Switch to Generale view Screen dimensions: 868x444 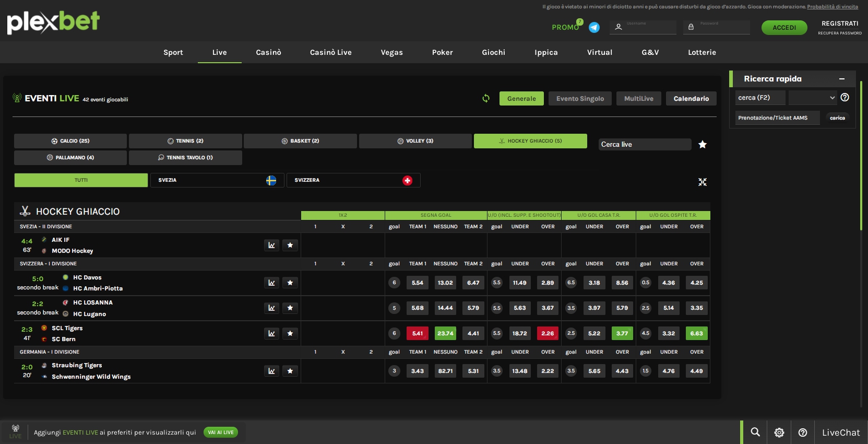click(x=521, y=99)
